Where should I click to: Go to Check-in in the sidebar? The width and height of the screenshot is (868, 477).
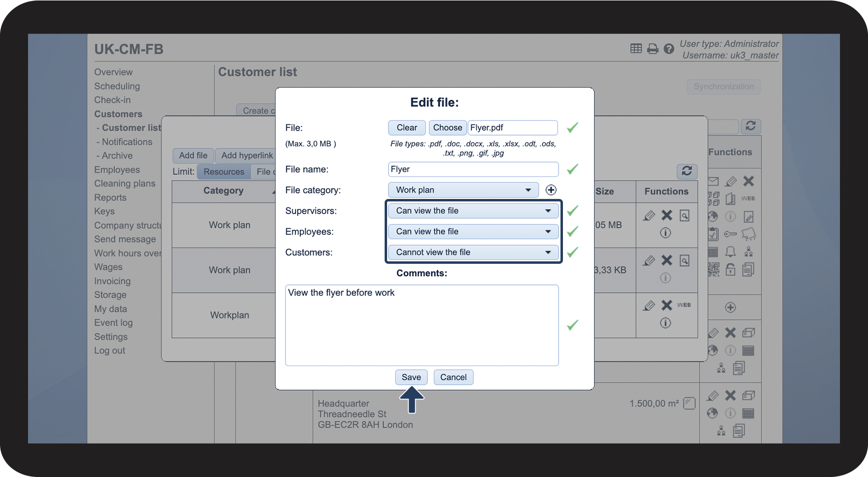point(112,100)
